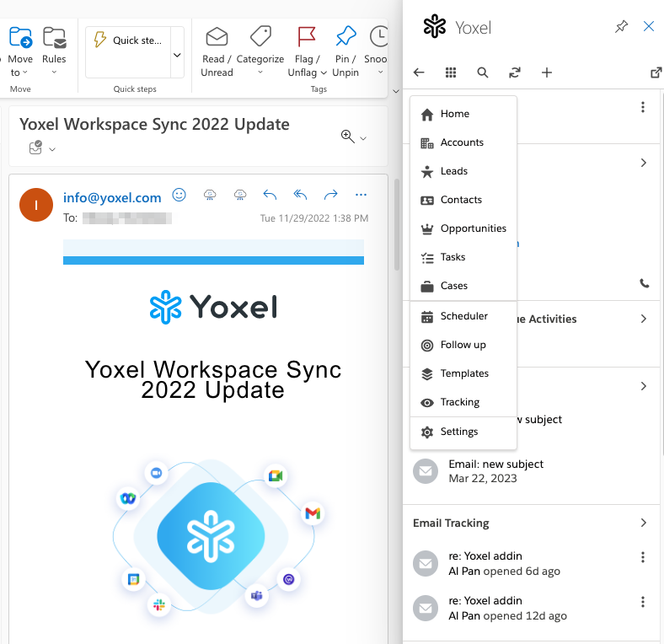Select Home in Yoxel menu
This screenshot has height=644, width=664.
pos(463,114)
